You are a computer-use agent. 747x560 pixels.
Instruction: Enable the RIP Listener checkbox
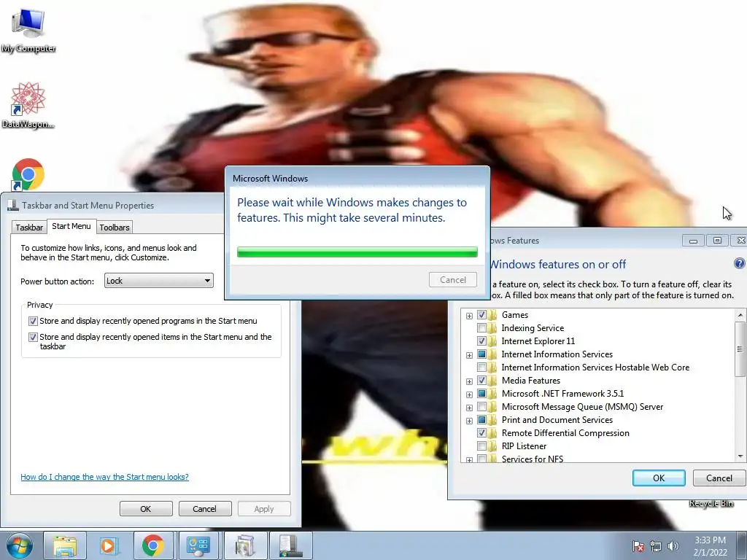click(x=481, y=446)
